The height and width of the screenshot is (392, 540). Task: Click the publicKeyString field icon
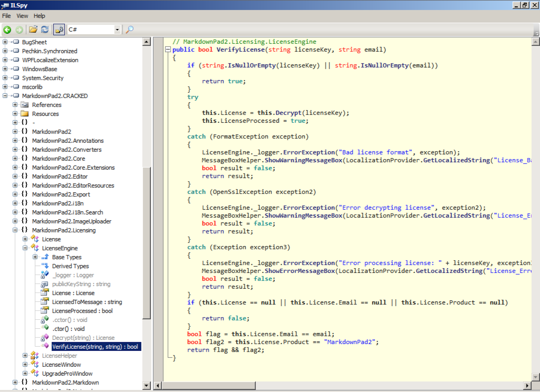pos(45,284)
